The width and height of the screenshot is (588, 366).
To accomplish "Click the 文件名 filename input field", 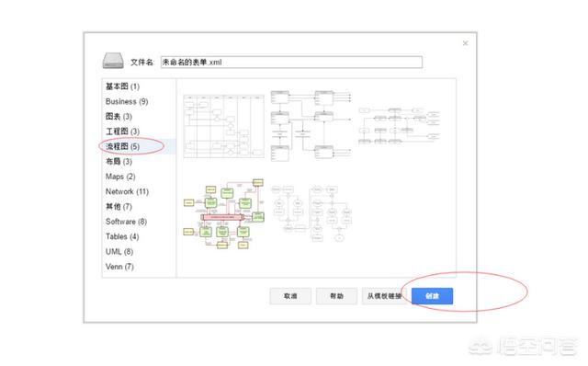I will coord(291,62).
